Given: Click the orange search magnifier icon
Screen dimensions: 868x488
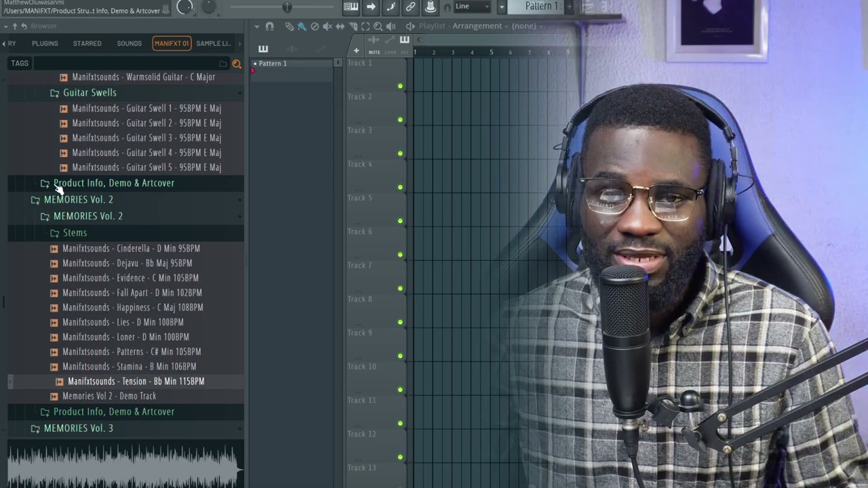Looking at the screenshot, I should [x=237, y=64].
